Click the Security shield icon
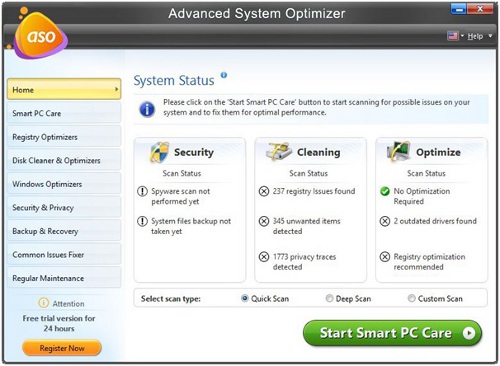This screenshot has width=500, height=366. point(159,152)
